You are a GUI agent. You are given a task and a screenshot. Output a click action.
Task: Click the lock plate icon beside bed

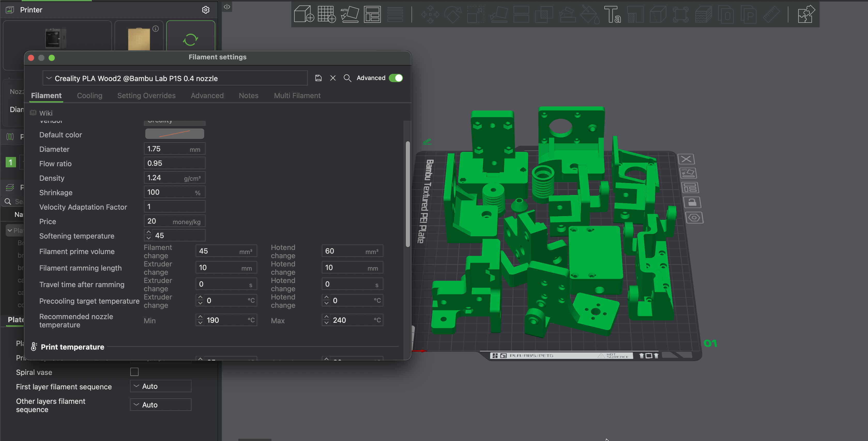click(x=692, y=202)
